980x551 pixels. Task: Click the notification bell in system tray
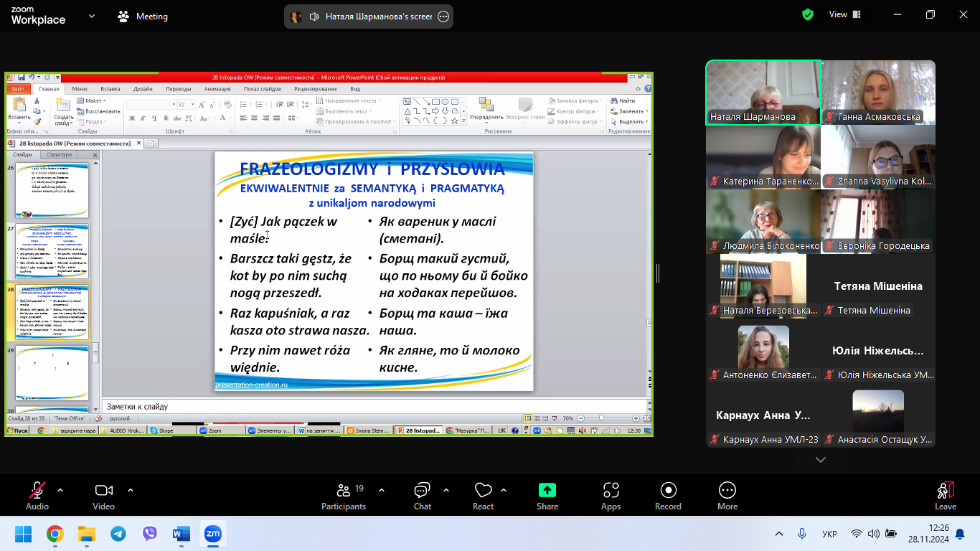click(x=960, y=534)
